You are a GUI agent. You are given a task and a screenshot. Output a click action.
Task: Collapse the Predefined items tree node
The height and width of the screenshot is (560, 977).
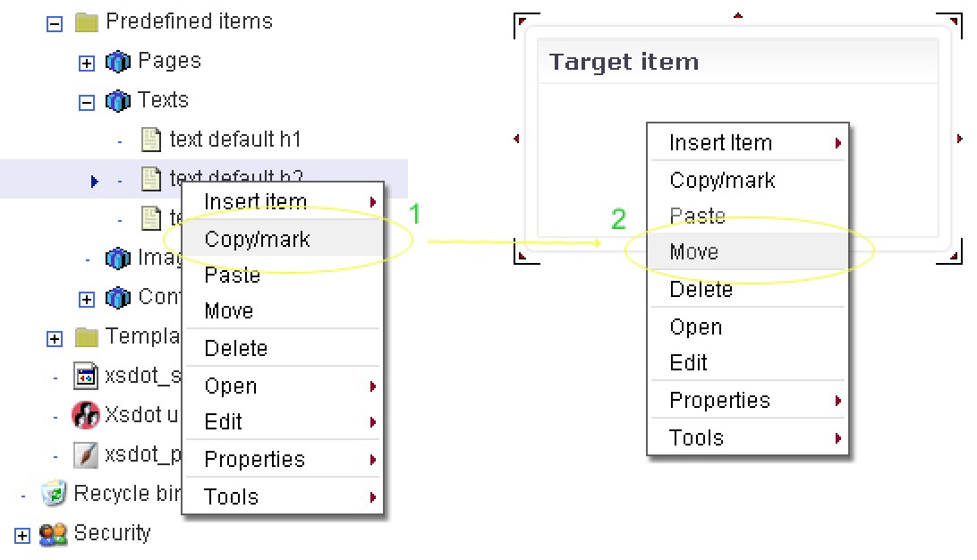(x=55, y=23)
